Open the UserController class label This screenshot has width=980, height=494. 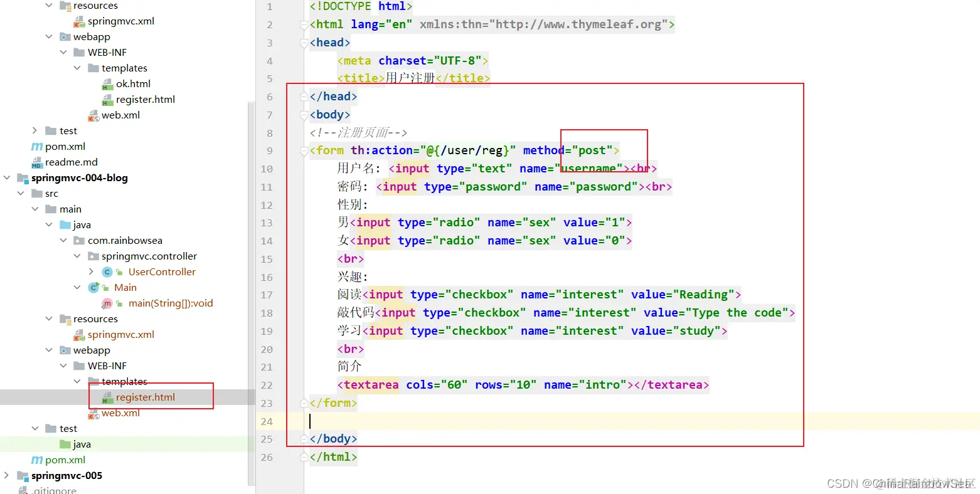pos(162,272)
